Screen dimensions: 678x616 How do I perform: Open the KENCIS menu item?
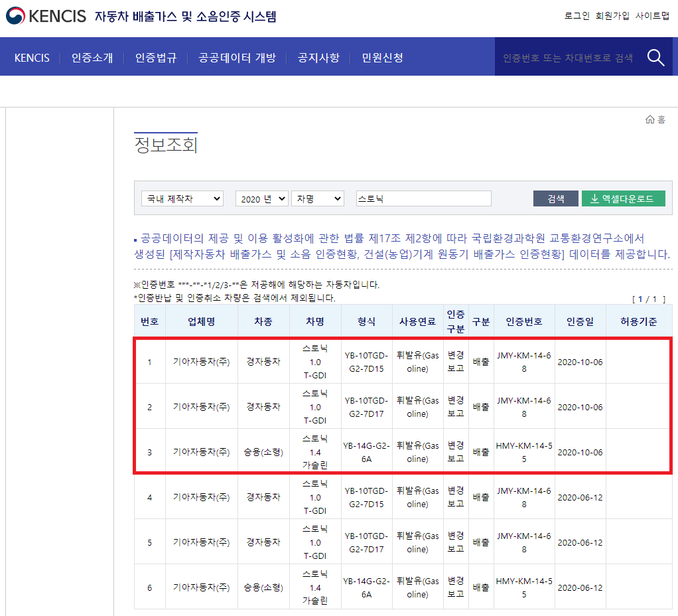point(32,58)
